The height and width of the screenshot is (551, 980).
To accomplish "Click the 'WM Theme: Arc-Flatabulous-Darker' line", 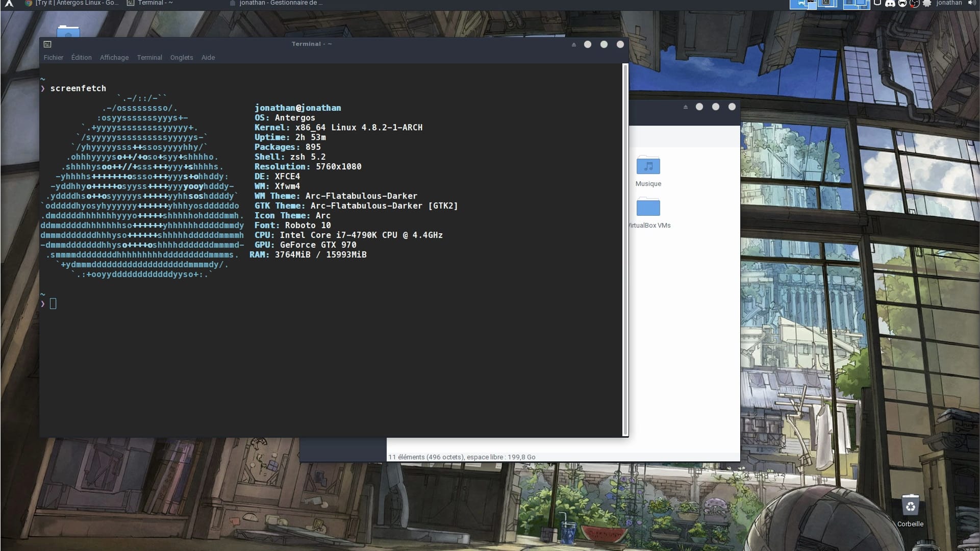I will pyautogui.click(x=336, y=196).
